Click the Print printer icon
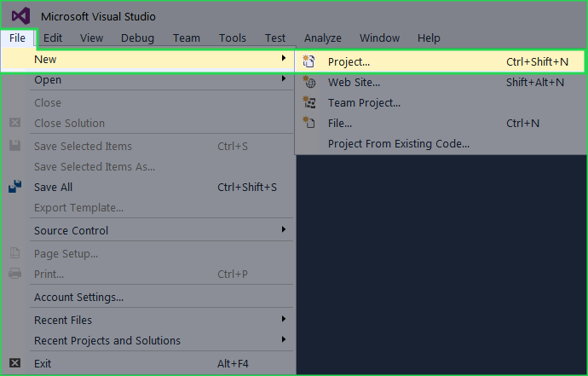The width and height of the screenshot is (588, 376). pyautogui.click(x=15, y=274)
